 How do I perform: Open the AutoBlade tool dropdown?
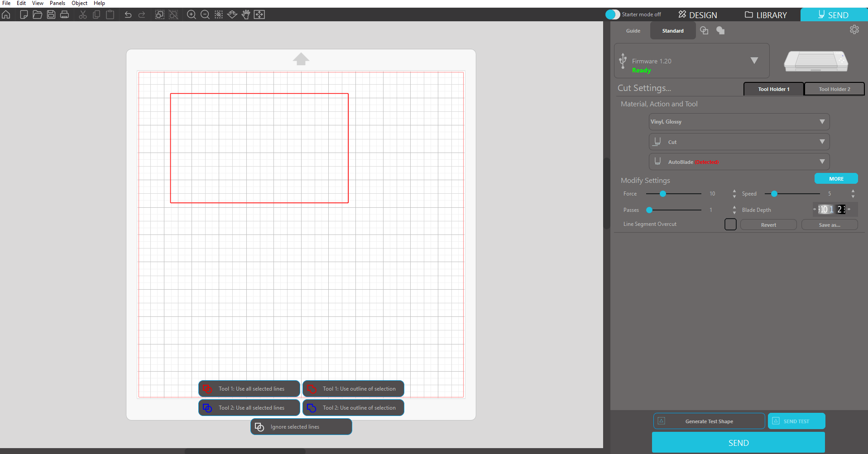pos(739,161)
